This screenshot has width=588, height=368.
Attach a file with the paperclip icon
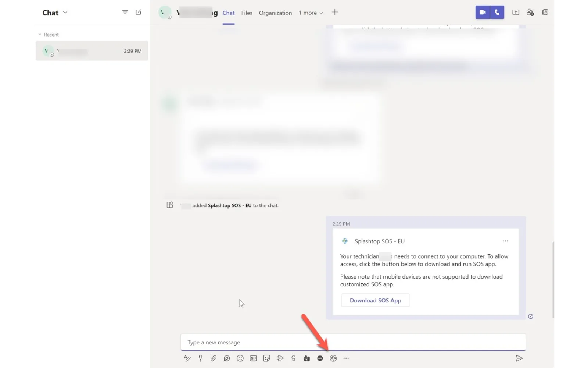(214, 358)
